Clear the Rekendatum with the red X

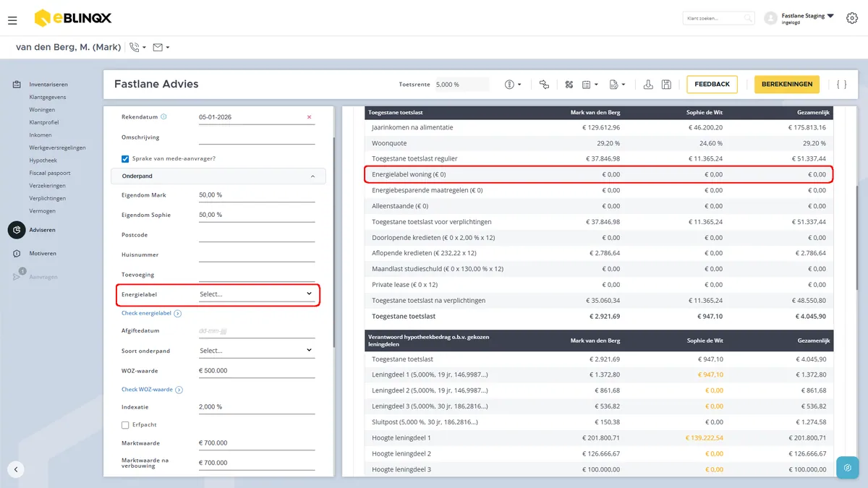coord(310,117)
